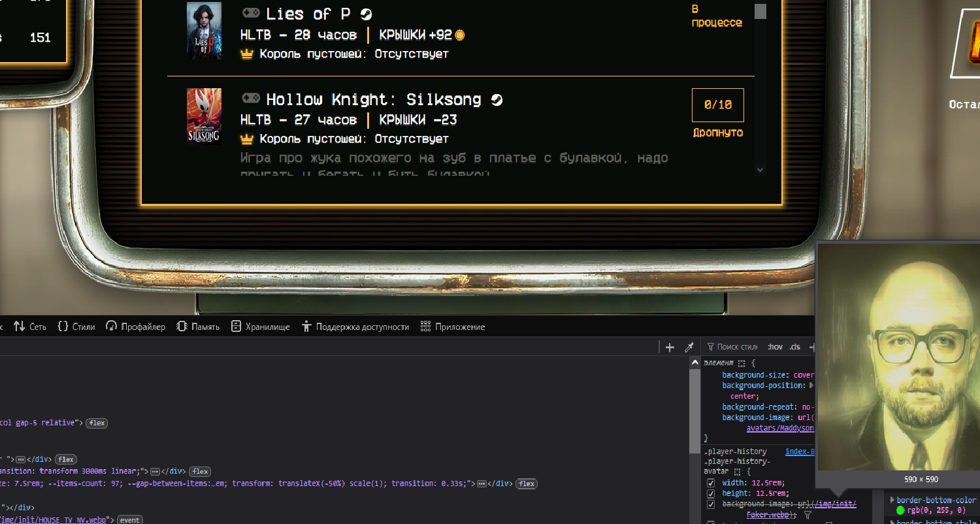980x524 pixels.
Task: Toggle the flex badge on the 'transform 3000ms linear' line
Action: [200, 471]
